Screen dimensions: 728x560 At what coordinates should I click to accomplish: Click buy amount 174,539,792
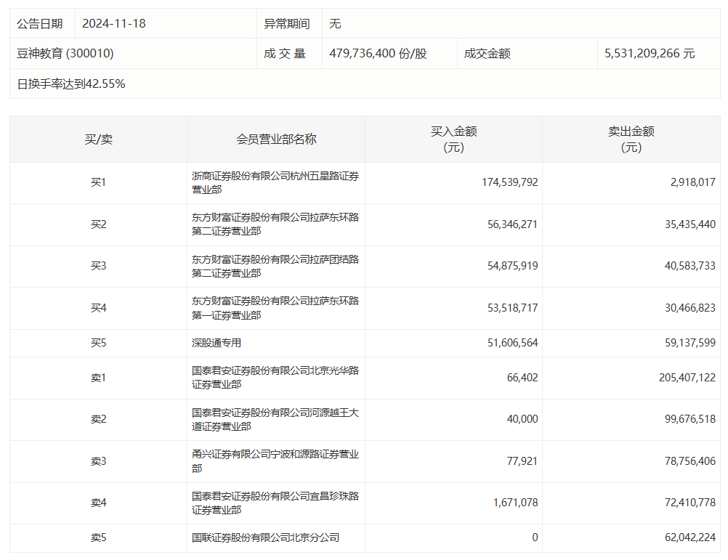point(510,182)
